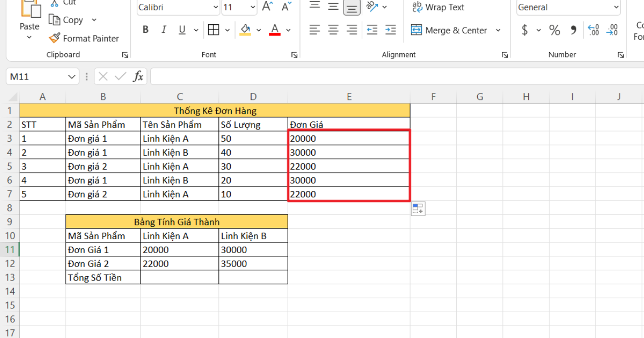
Task: Click the Name Box showing M11
Action: point(36,77)
